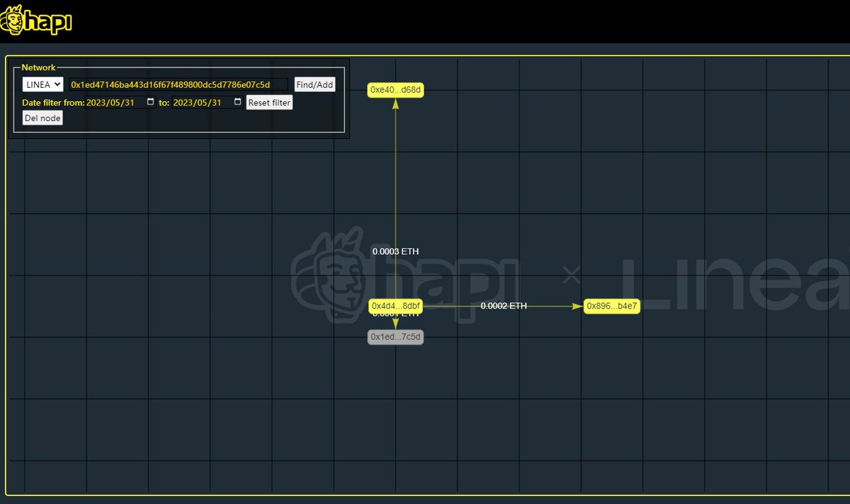
Task: Click the 0.0002 ETH edge label
Action: tap(504, 306)
